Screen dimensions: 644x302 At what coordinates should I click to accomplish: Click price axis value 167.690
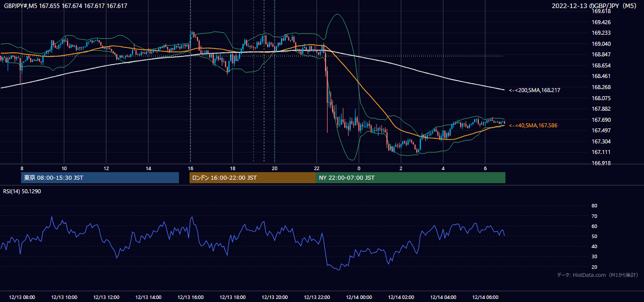click(601, 120)
